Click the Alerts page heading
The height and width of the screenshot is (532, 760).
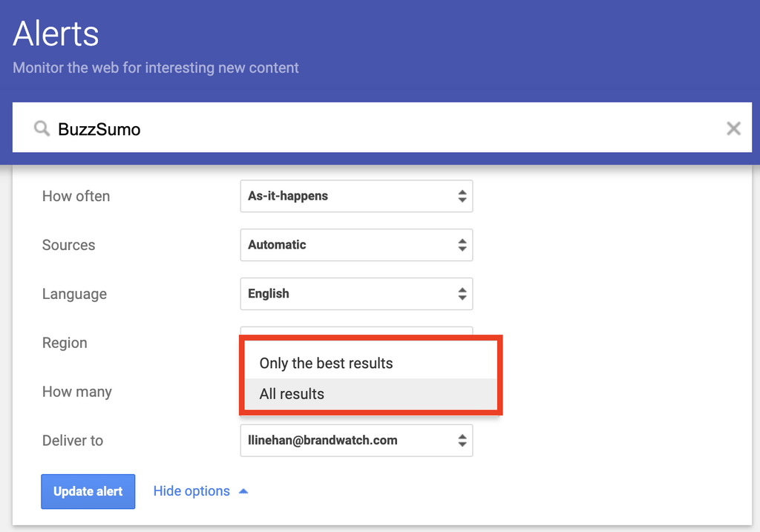pos(56,33)
